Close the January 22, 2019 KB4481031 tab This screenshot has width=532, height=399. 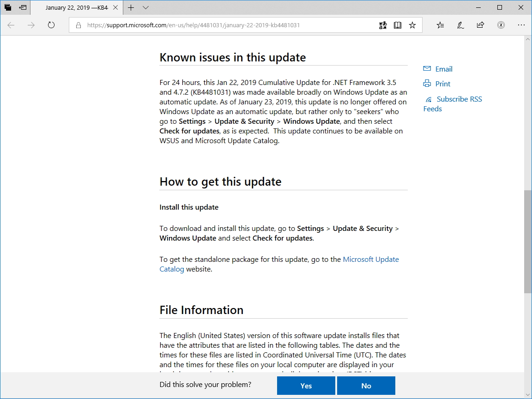point(115,7)
